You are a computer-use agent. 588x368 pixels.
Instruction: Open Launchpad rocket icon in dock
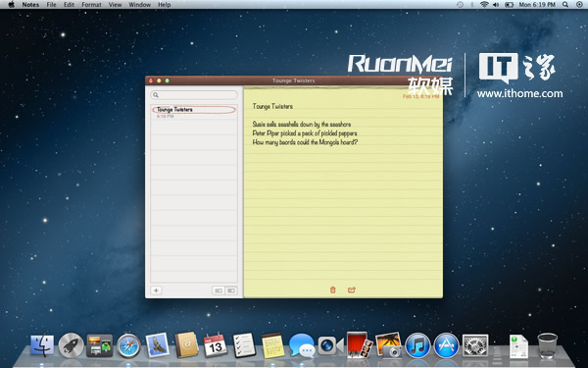coord(71,345)
